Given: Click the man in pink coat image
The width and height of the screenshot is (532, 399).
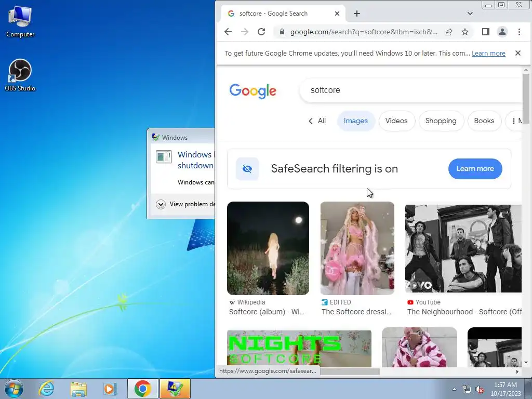Looking at the screenshot, I should (419, 348).
